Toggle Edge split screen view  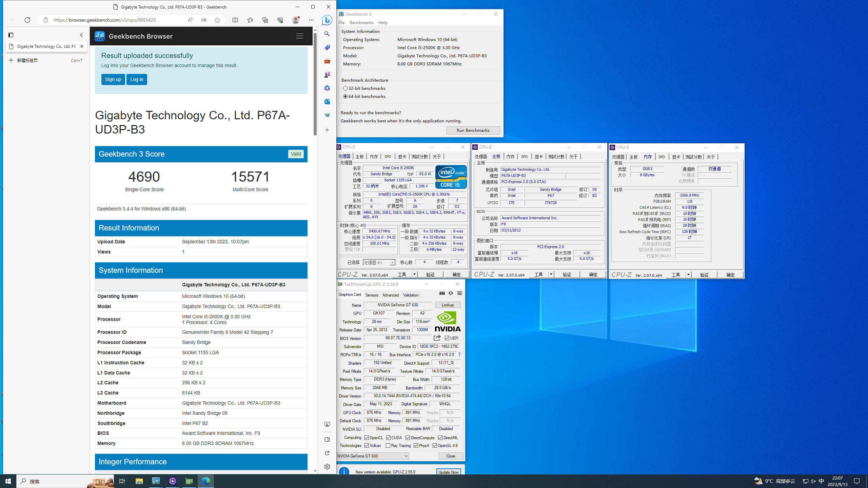pos(235,20)
